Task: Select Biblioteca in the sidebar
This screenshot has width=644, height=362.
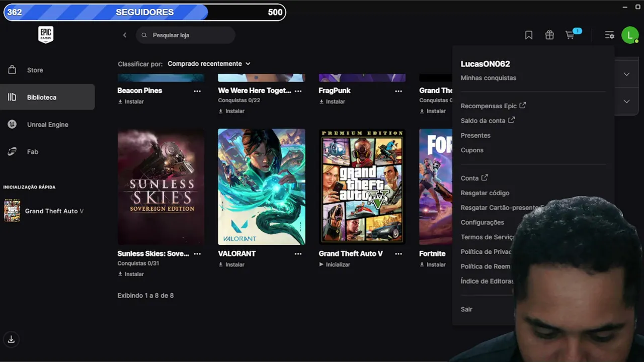Action: 47,97
